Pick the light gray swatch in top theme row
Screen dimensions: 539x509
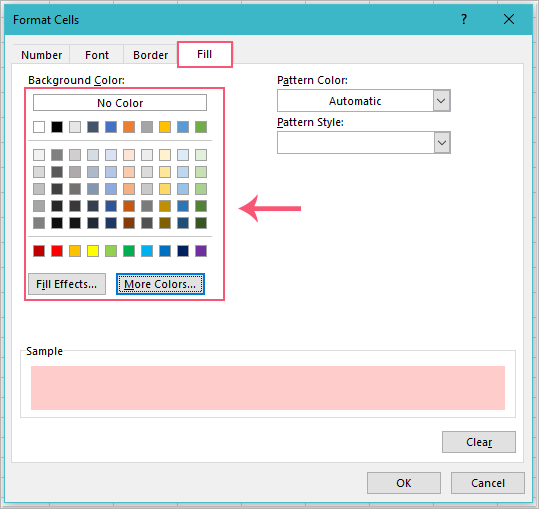(75, 127)
